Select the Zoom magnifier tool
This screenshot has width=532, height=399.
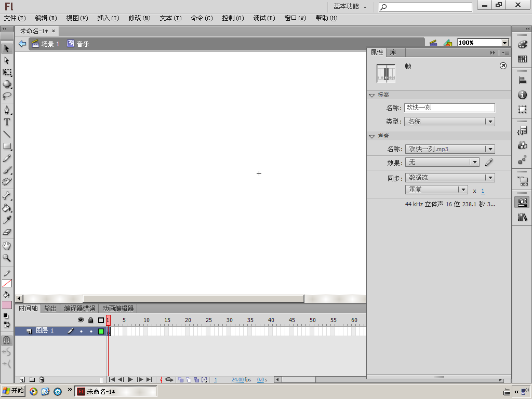(x=7, y=258)
